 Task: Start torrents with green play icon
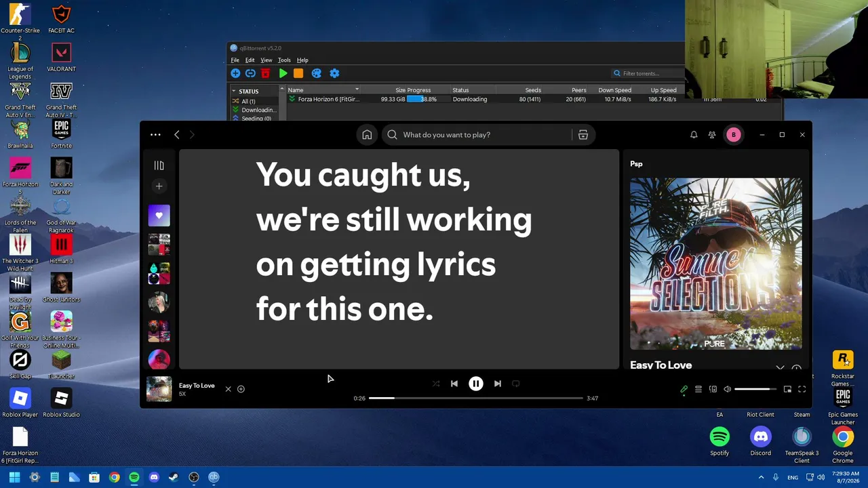pos(283,73)
